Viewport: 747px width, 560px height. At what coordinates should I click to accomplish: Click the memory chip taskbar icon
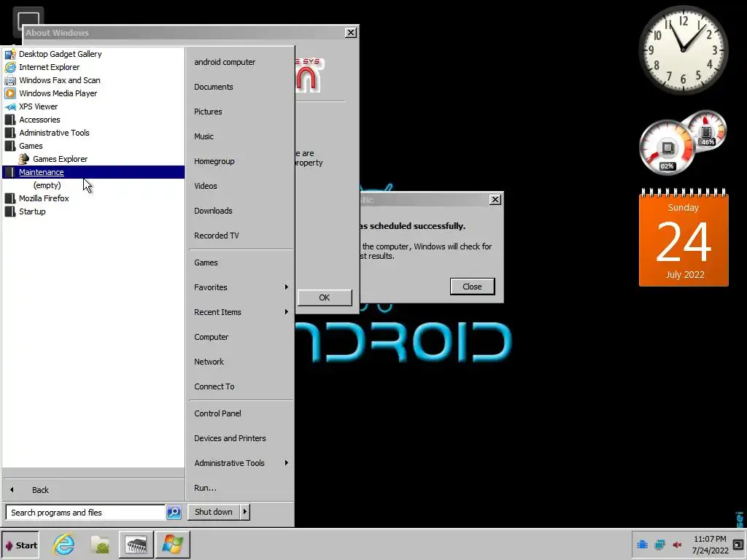136,544
